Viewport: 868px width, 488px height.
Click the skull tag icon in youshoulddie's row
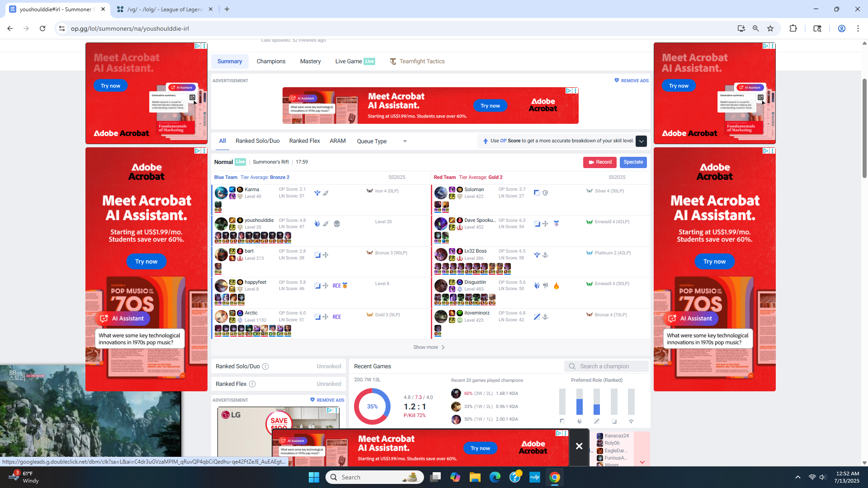[x=337, y=224]
